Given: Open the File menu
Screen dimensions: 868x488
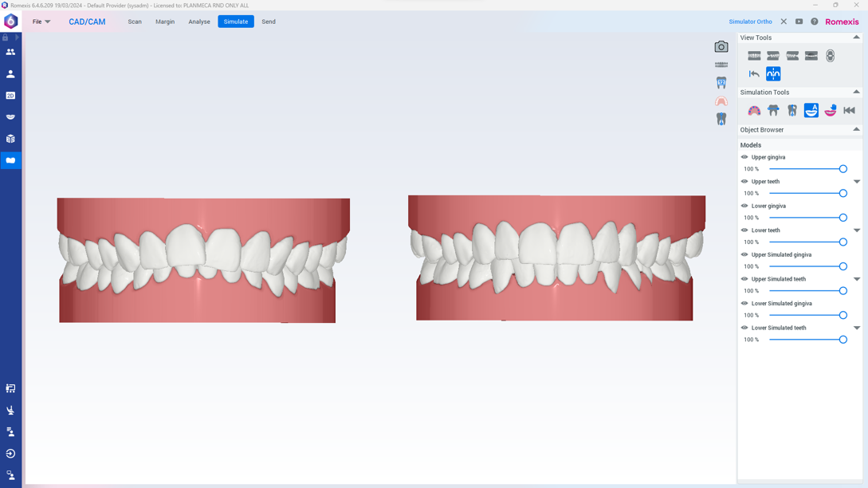Looking at the screenshot, I should coord(39,22).
